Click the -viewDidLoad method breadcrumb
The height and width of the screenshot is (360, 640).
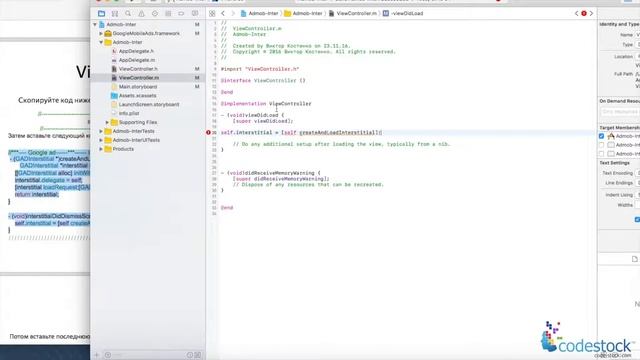coord(403,13)
